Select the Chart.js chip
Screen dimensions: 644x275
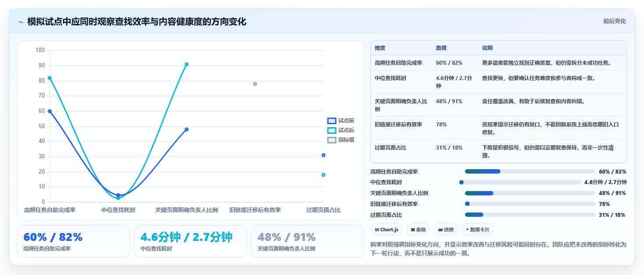[387, 230]
